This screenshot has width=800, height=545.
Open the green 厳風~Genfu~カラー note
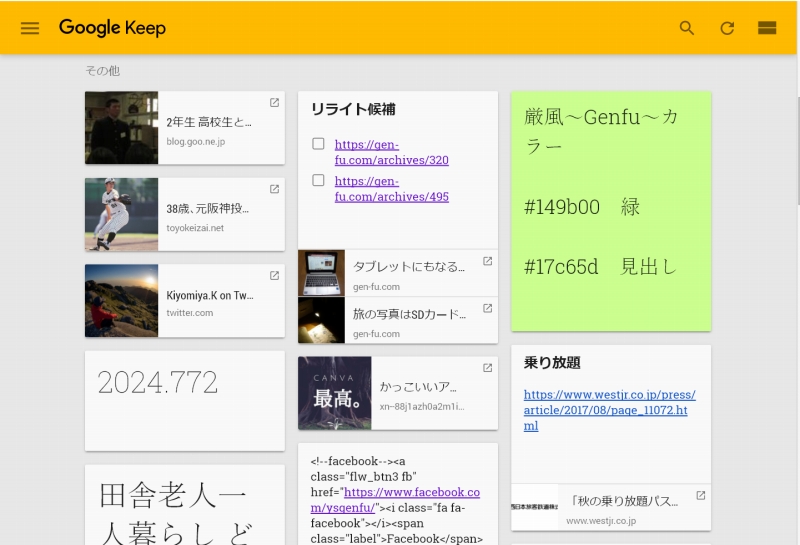611,211
